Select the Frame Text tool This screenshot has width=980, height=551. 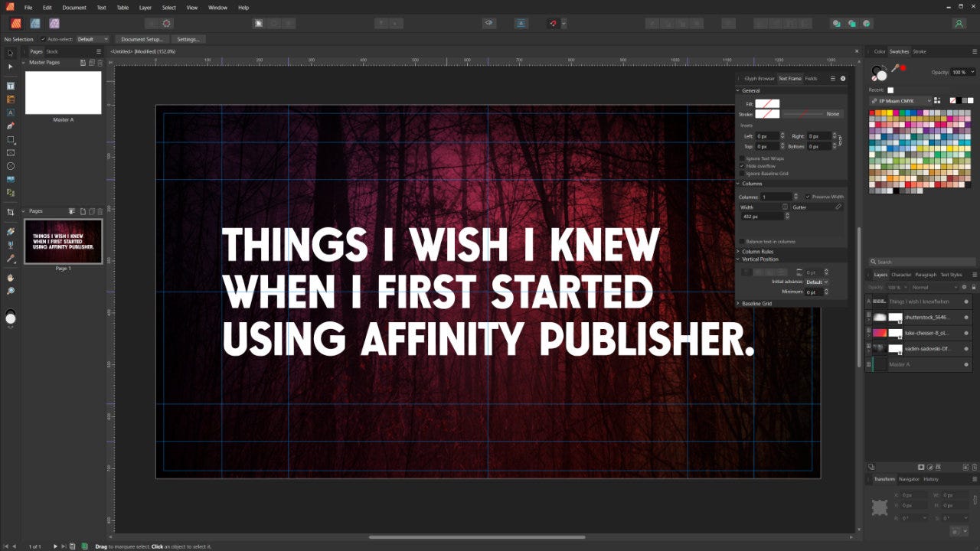click(x=10, y=86)
